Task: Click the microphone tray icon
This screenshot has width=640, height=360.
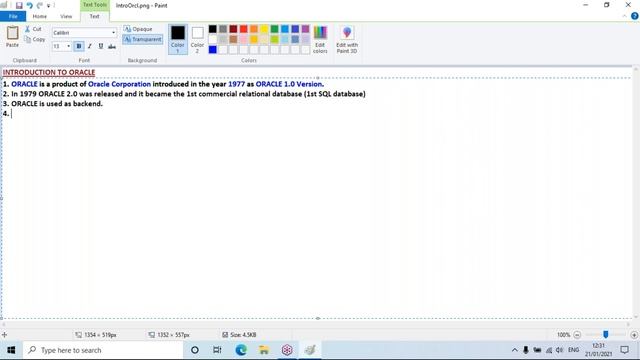Action: click(x=526, y=350)
